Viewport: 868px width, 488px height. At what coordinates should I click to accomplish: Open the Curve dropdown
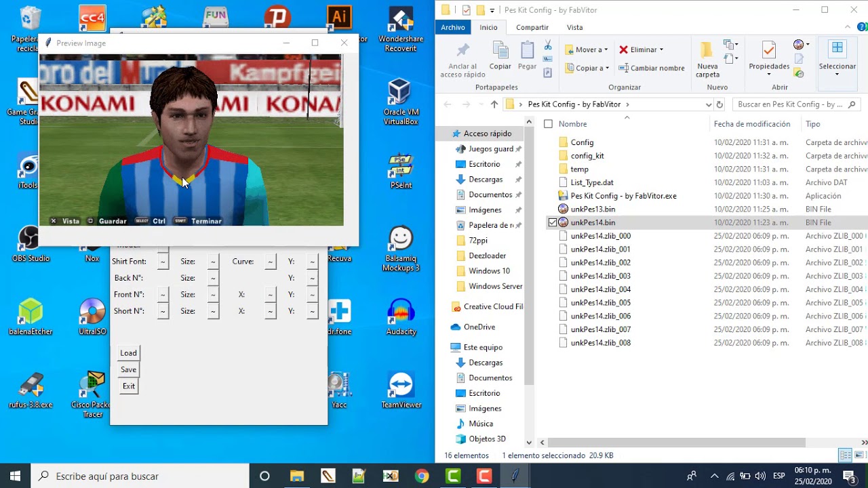pos(271,262)
